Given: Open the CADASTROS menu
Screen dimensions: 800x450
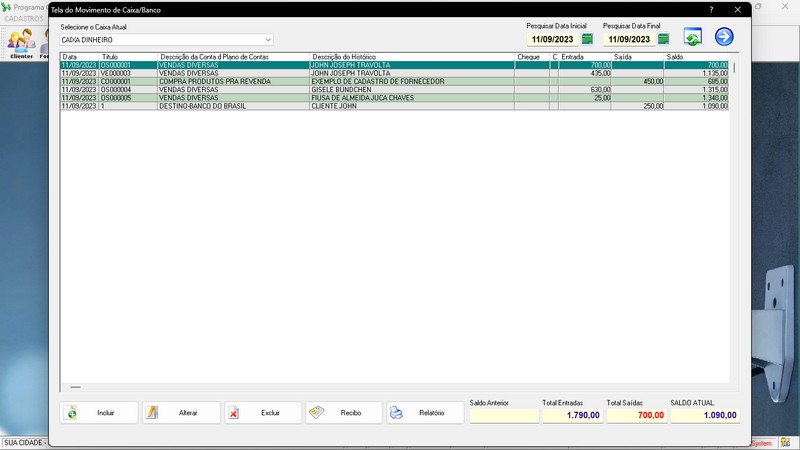Looking at the screenshot, I should pyautogui.click(x=24, y=19).
